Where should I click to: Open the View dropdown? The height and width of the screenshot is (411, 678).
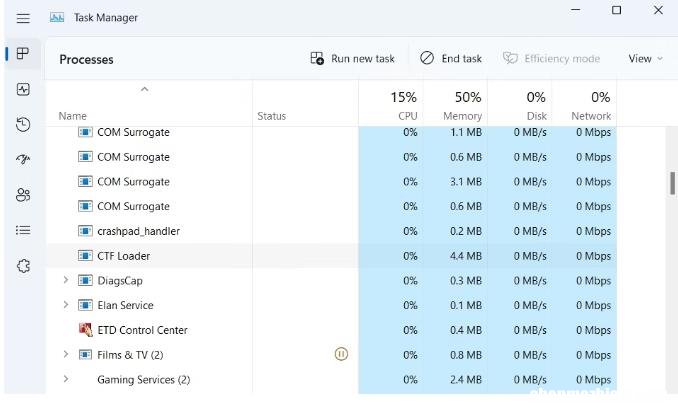click(x=646, y=58)
